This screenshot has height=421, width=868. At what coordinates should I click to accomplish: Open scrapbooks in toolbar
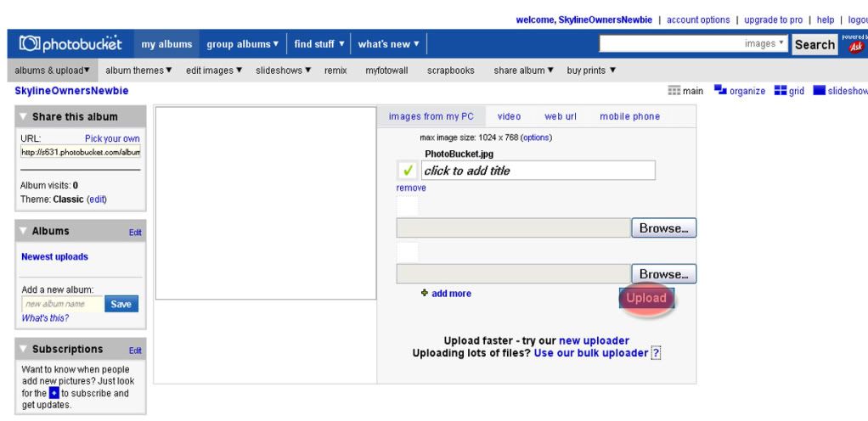(x=451, y=70)
